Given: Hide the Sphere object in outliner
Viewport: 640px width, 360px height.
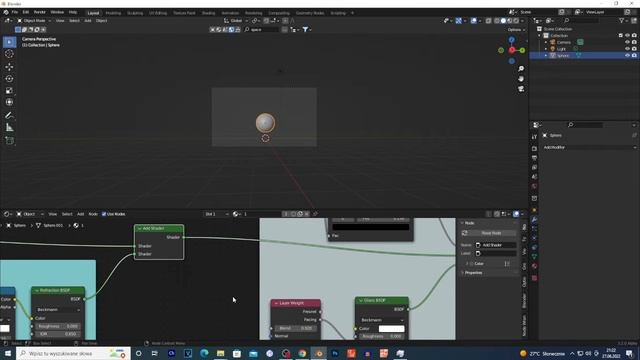Looking at the screenshot, I should pos(627,55).
